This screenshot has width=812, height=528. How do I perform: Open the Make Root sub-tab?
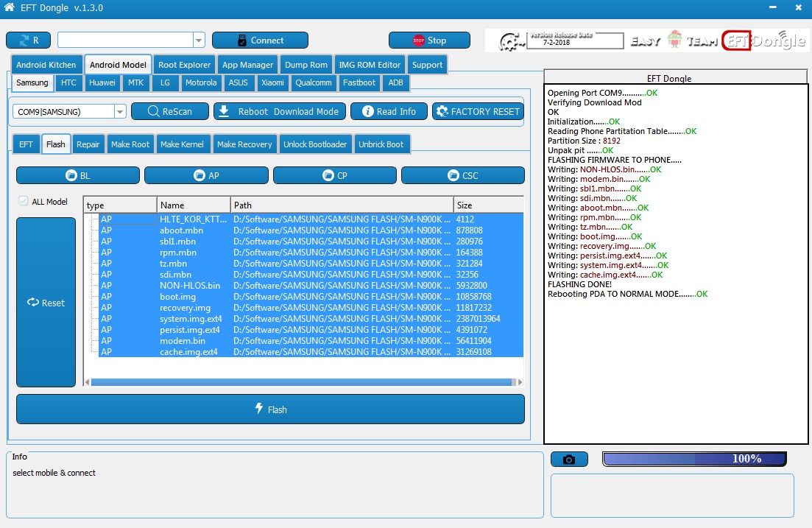tap(130, 144)
